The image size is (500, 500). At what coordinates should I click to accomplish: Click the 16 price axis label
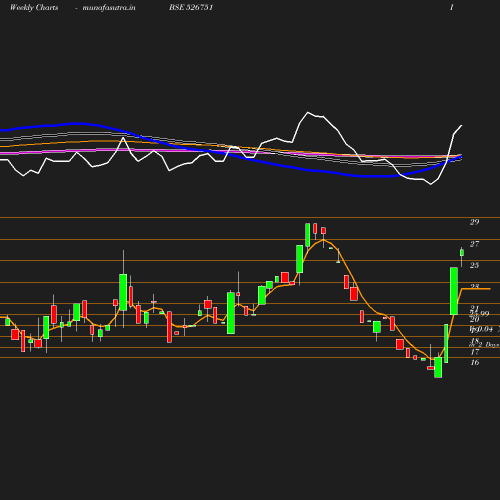[x=475, y=362]
